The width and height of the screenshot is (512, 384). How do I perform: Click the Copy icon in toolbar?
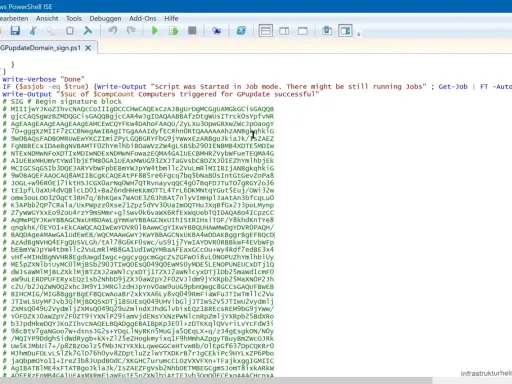51,31
